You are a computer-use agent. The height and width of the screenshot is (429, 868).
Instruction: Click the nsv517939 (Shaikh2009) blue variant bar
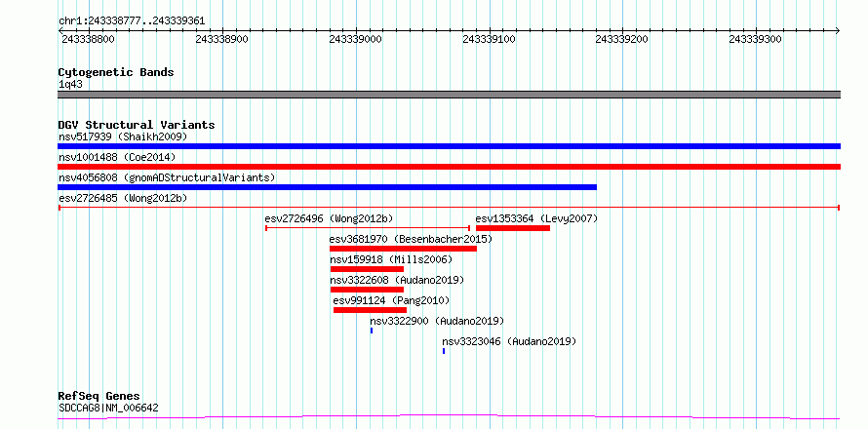tap(449, 146)
